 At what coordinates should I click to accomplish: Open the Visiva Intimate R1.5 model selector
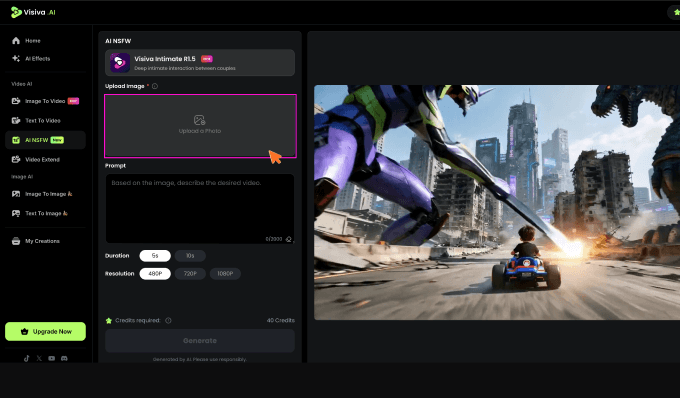point(200,63)
